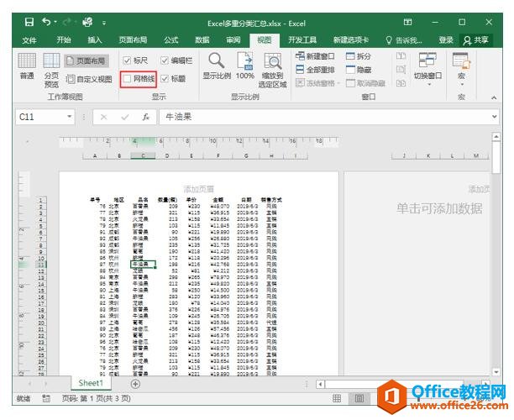Select row 11 header
This screenshot has width=514, height=420.
[x=41, y=265]
